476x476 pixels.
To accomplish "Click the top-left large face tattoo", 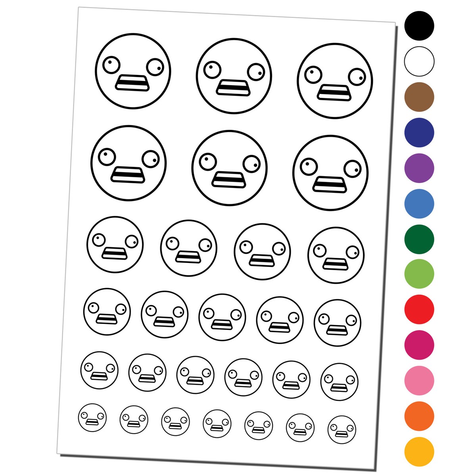I will 133,71.
